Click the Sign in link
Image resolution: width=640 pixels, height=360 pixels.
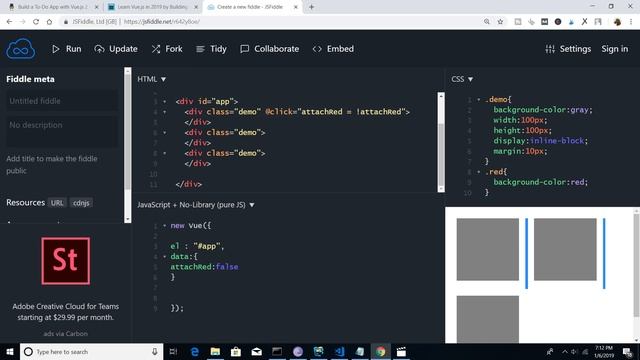point(615,49)
